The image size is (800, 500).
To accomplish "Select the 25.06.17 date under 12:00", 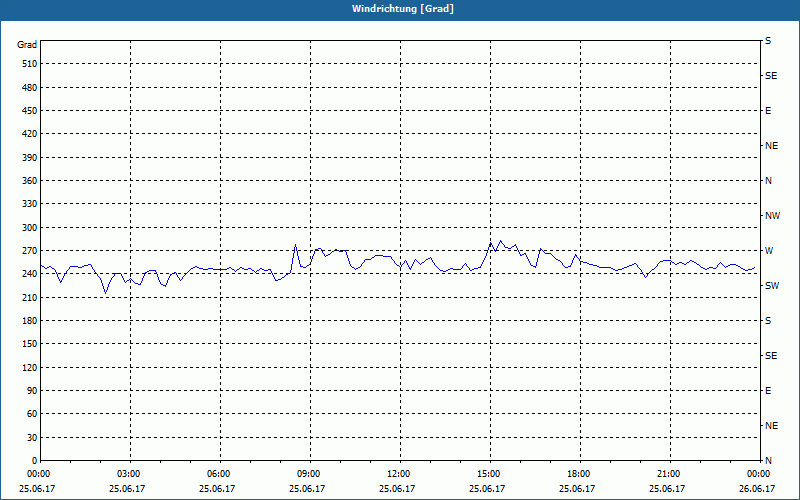I will [397, 488].
